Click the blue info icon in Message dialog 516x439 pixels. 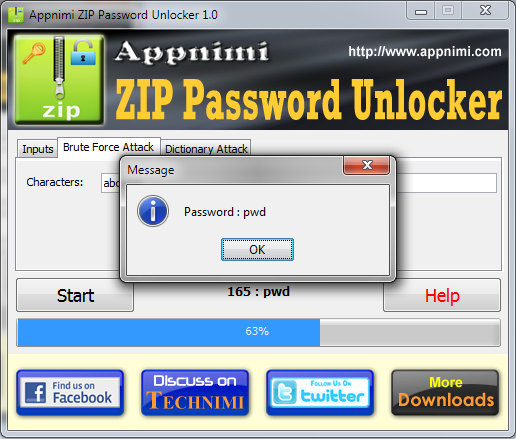(153, 211)
